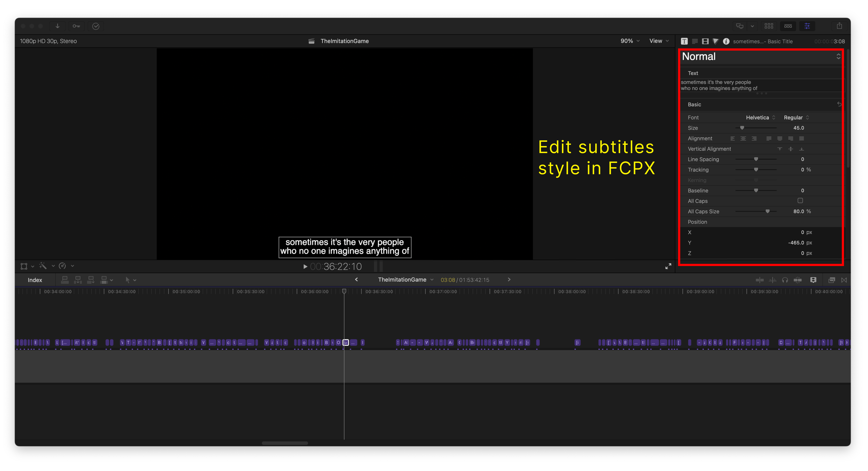Open the Video inspector filmstrip icon
This screenshot has width=868, height=471.
pos(705,41)
